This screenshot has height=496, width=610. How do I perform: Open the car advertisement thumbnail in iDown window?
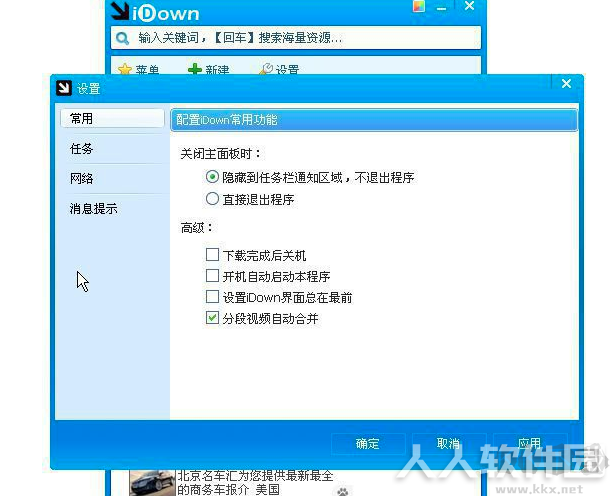click(152, 483)
